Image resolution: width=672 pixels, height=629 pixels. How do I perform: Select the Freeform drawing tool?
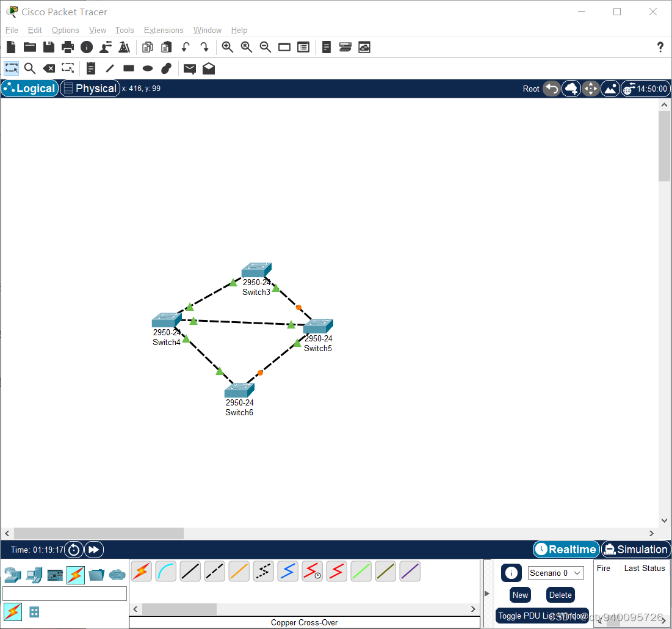(x=166, y=68)
